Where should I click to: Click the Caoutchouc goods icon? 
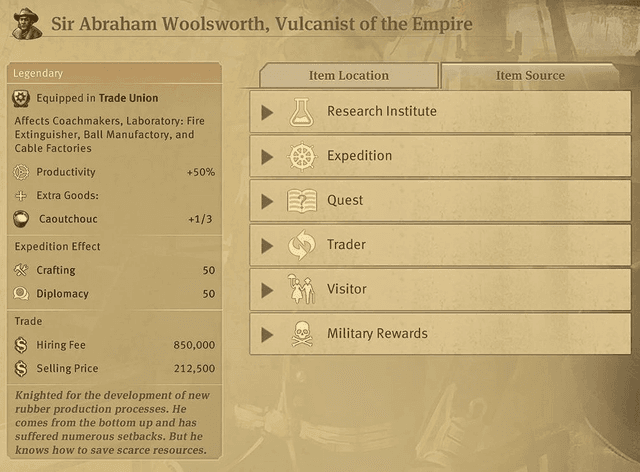click(x=21, y=219)
